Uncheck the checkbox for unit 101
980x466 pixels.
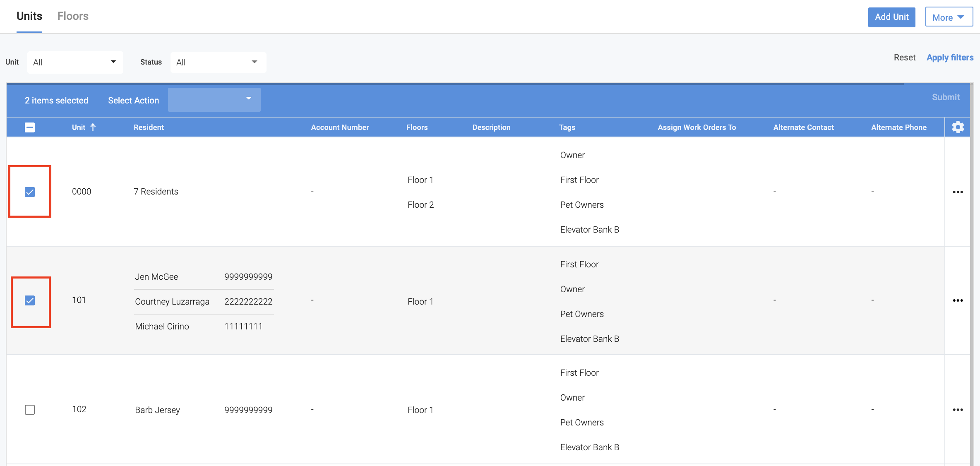click(30, 300)
